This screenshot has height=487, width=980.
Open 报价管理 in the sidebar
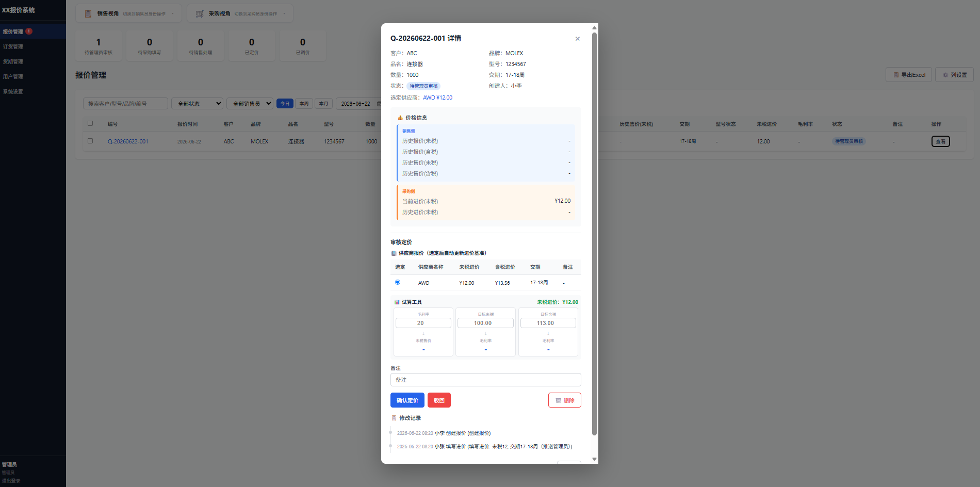tap(33, 31)
